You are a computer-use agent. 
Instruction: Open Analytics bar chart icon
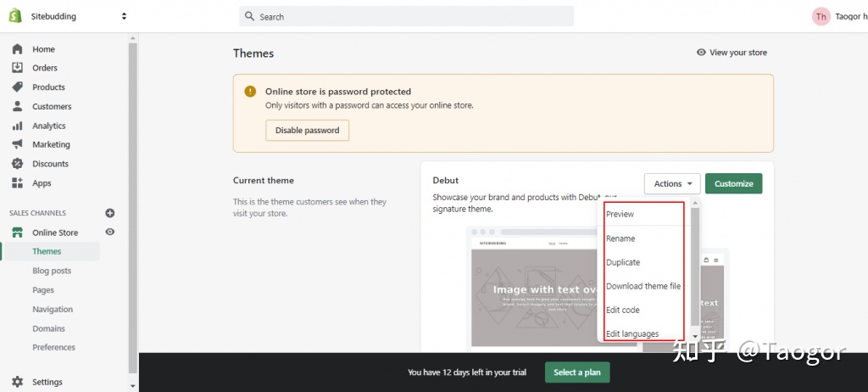tap(17, 126)
